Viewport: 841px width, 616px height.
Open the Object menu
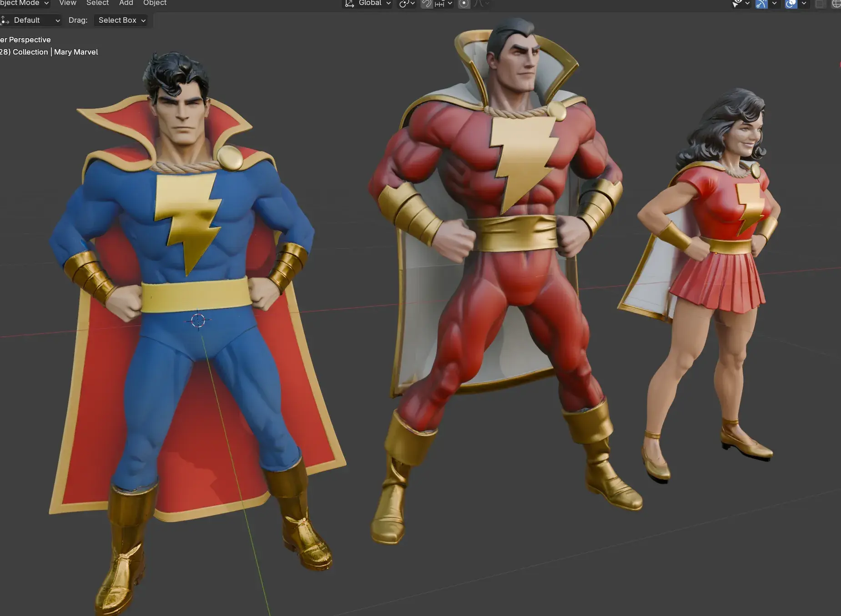tap(155, 3)
